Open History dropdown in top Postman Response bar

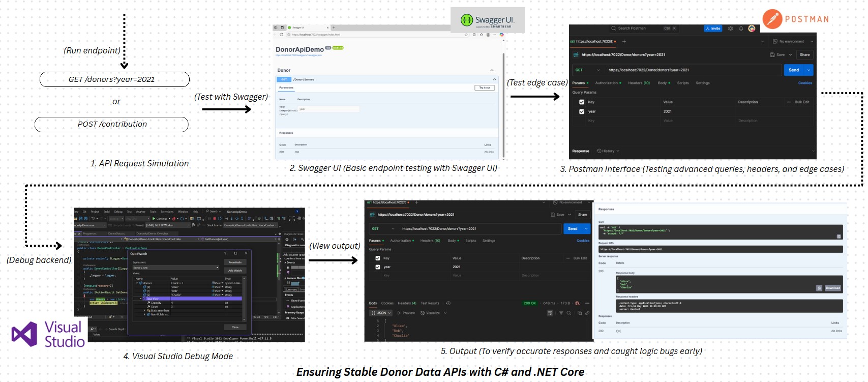(608, 151)
